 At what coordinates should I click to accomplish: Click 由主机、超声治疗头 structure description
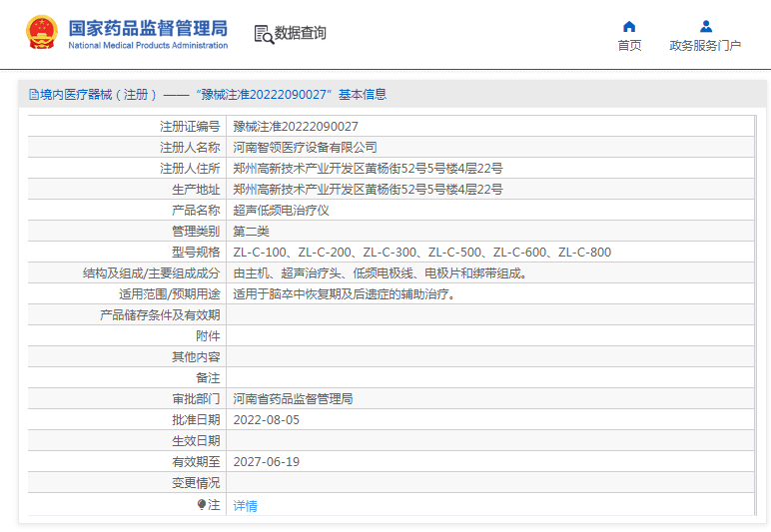point(381,273)
